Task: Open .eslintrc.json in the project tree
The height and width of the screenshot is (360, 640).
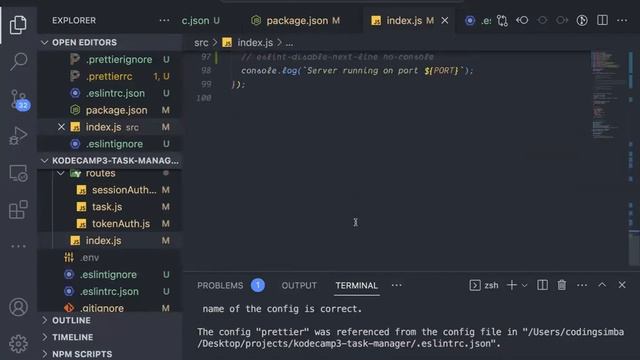Action: pyautogui.click(x=109, y=291)
